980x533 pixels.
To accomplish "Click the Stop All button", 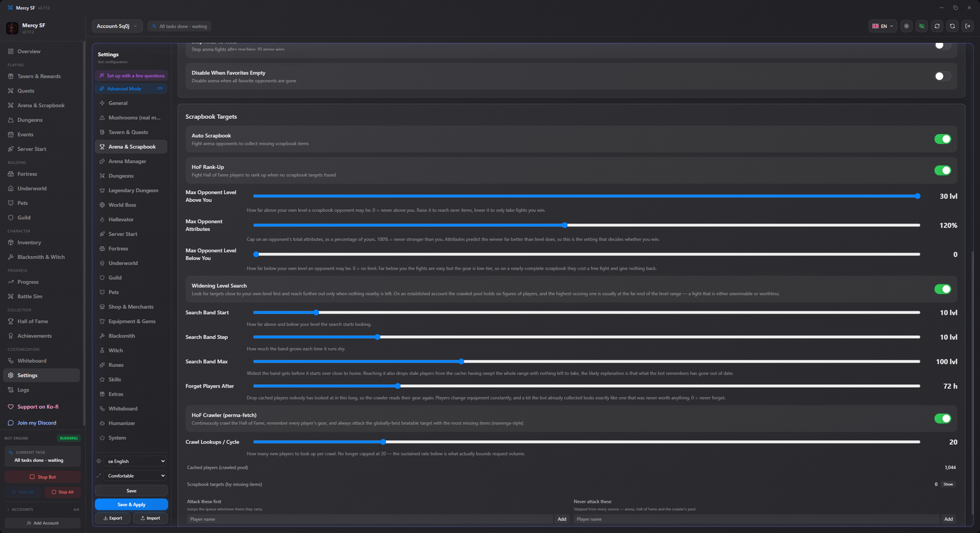I will pyautogui.click(x=62, y=492).
